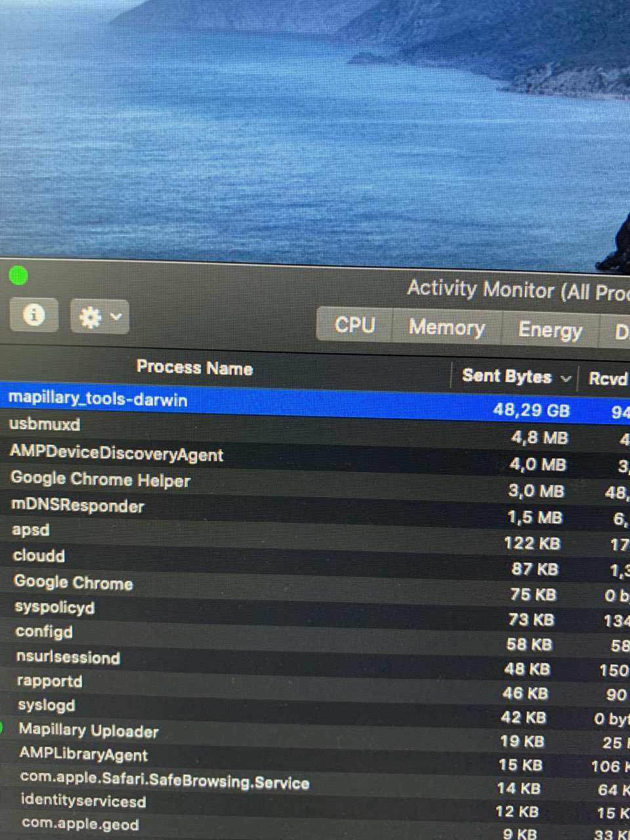Select the mapillary_tools-darwin process row
630x840 pixels.
(x=315, y=404)
